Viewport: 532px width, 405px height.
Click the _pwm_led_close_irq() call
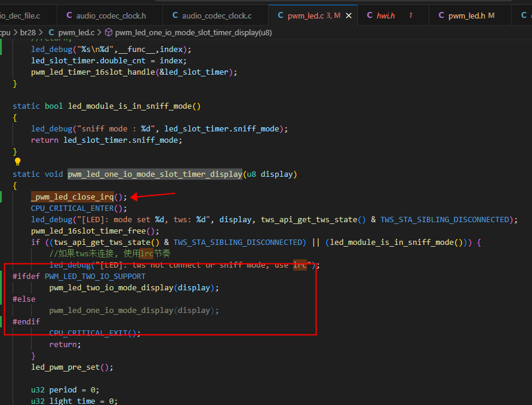[79, 197]
